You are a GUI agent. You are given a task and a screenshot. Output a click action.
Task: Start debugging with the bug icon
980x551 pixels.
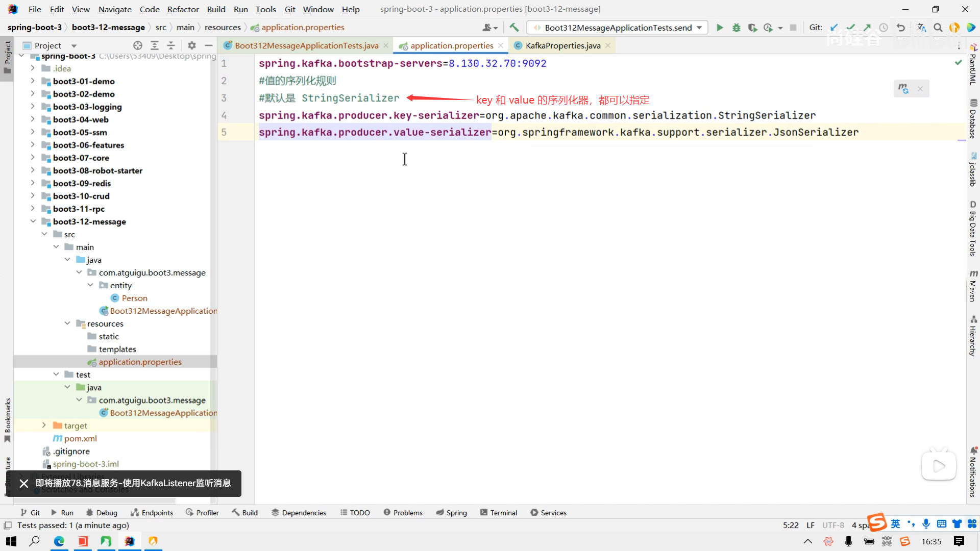tap(736, 28)
